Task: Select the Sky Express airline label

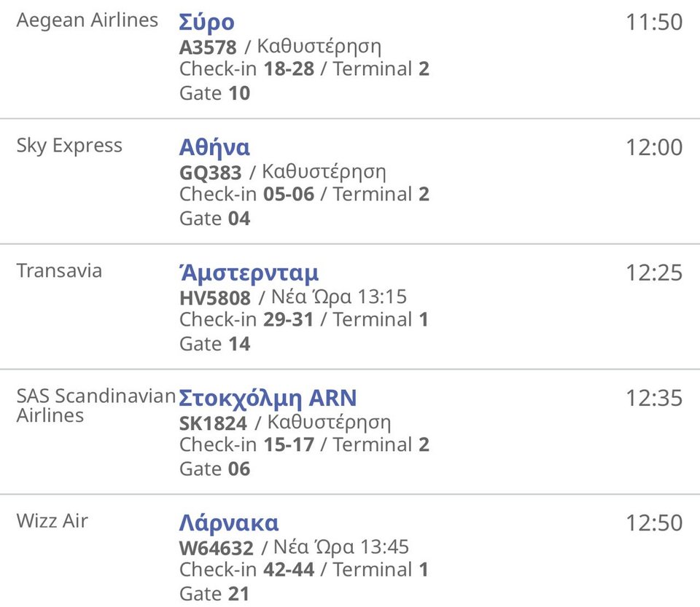Action: (69, 146)
